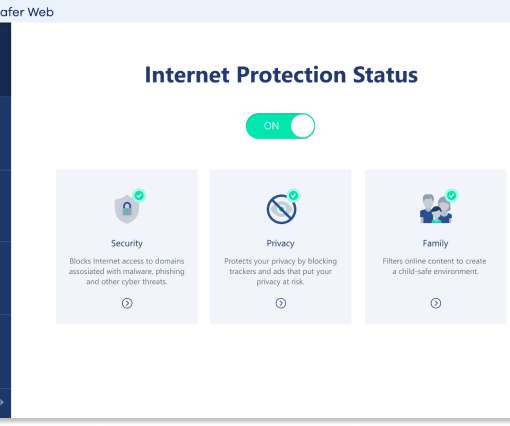Click the Internet Protection Status heading
Screen dimensions: 510x426
[281, 75]
